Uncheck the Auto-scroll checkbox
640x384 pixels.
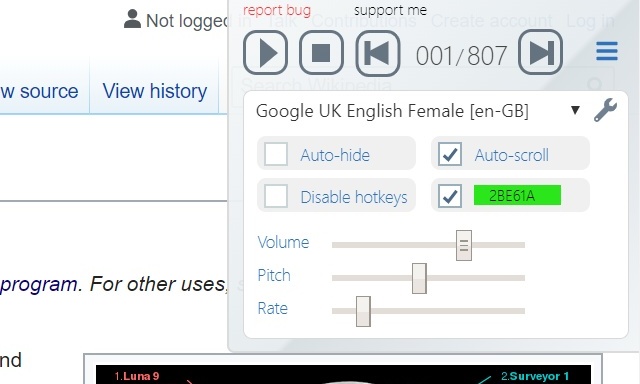[x=450, y=154]
